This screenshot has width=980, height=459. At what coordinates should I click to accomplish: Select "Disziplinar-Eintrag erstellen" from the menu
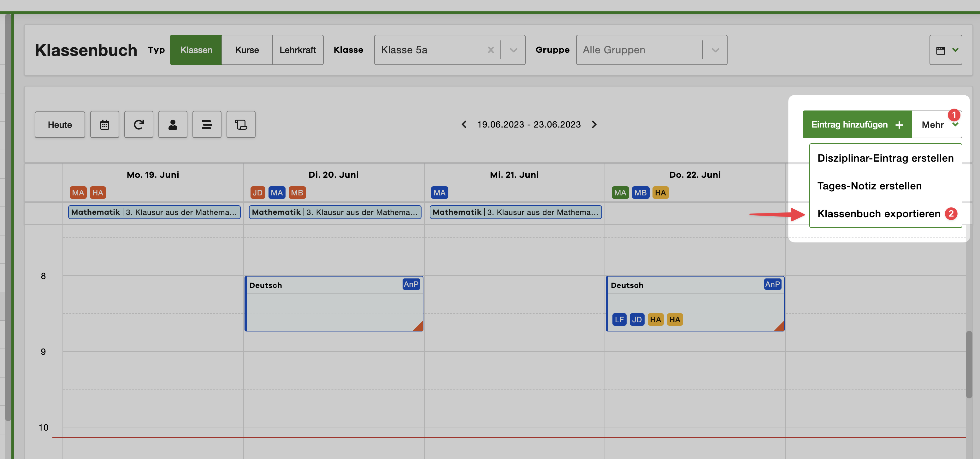[x=885, y=158]
